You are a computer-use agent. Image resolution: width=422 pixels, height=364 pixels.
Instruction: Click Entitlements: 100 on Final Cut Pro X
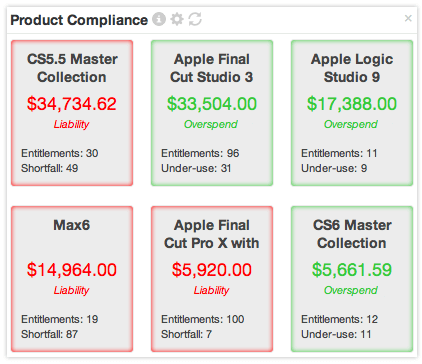click(202, 319)
